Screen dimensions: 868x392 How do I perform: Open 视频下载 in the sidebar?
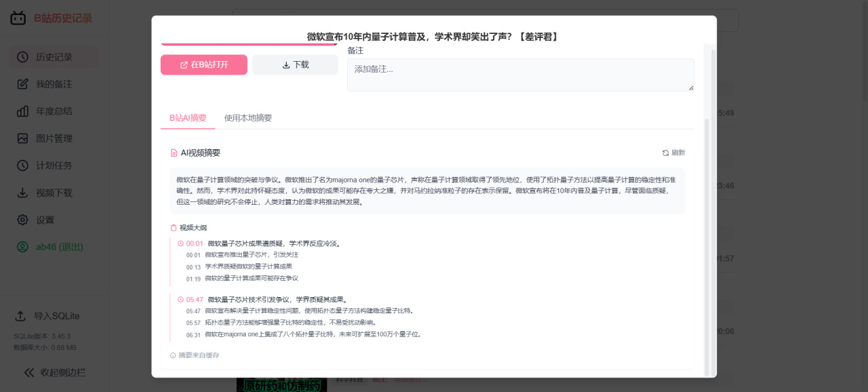click(x=54, y=193)
